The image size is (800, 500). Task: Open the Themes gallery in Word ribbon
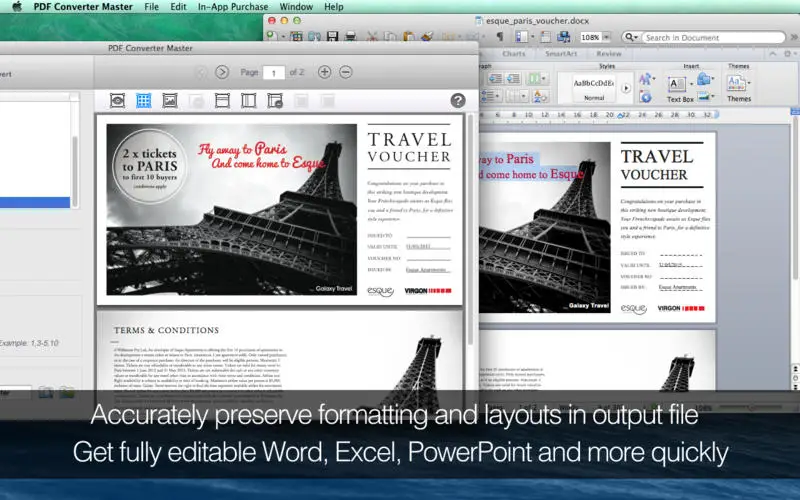739,88
